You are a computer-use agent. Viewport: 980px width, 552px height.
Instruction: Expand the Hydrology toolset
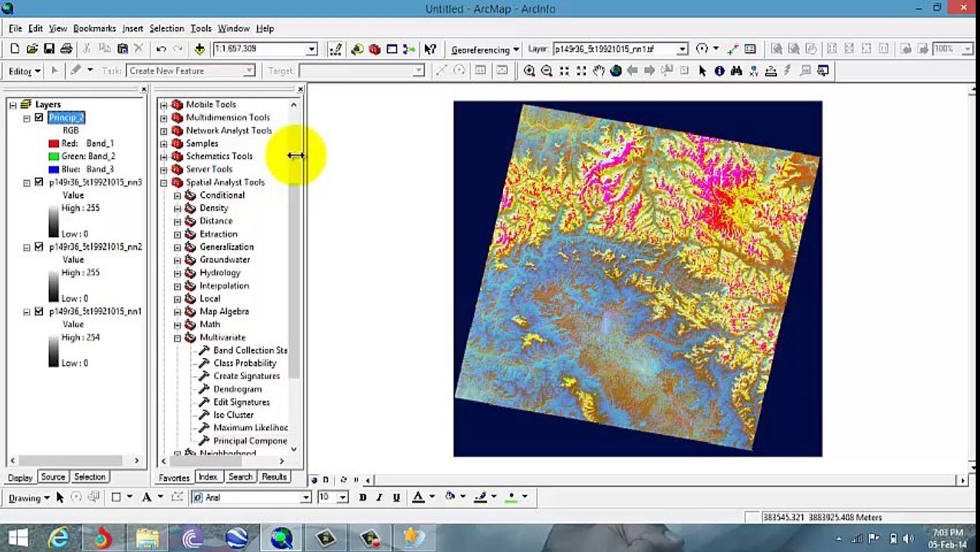[177, 273]
